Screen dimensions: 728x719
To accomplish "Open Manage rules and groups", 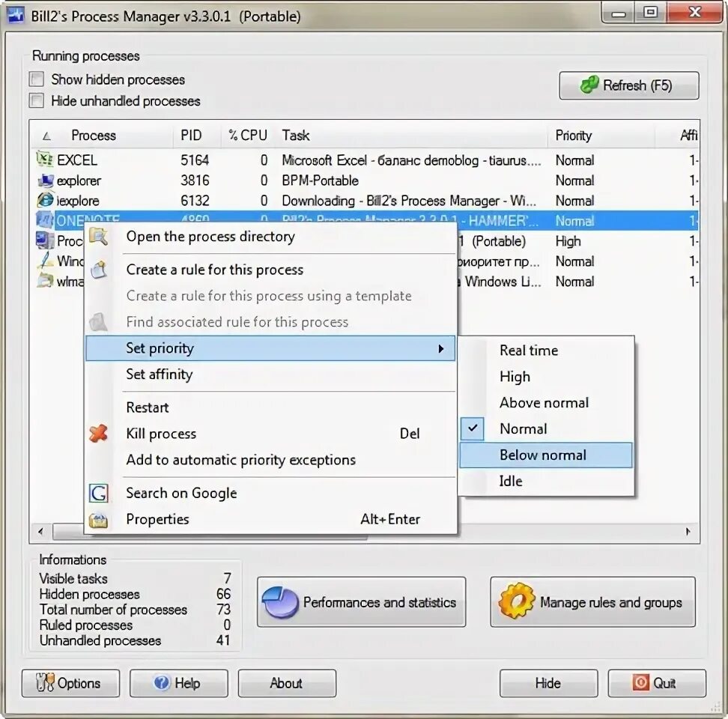I will 592,602.
